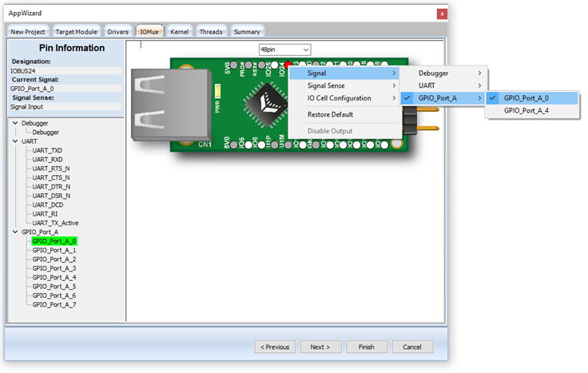
Task: Click the Finish button
Action: pos(367,347)
